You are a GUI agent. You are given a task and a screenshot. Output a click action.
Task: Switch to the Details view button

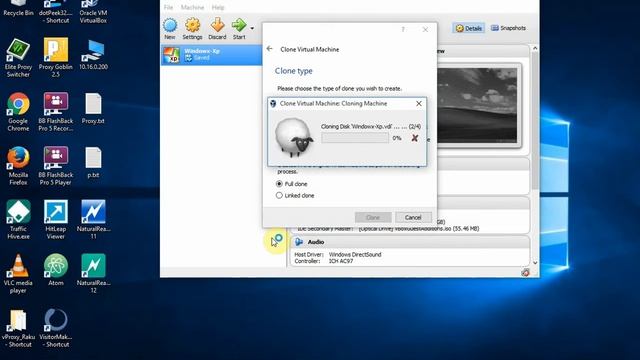469,28
